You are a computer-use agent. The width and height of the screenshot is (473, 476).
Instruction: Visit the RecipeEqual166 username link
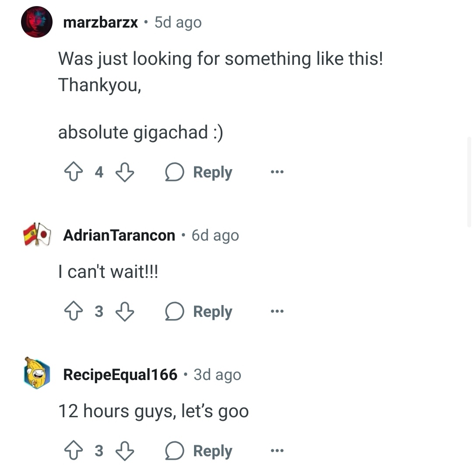click(x=120, y=374)
